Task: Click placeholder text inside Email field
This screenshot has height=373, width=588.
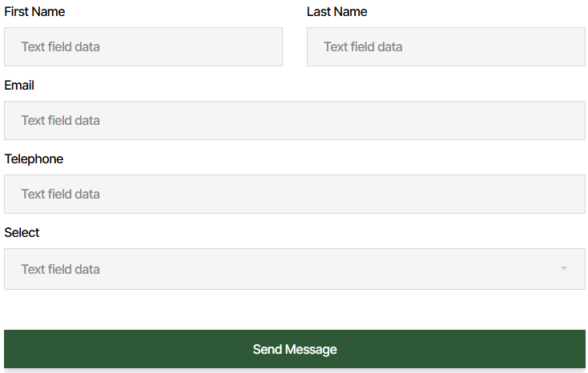Action: (x=61, y=121)
